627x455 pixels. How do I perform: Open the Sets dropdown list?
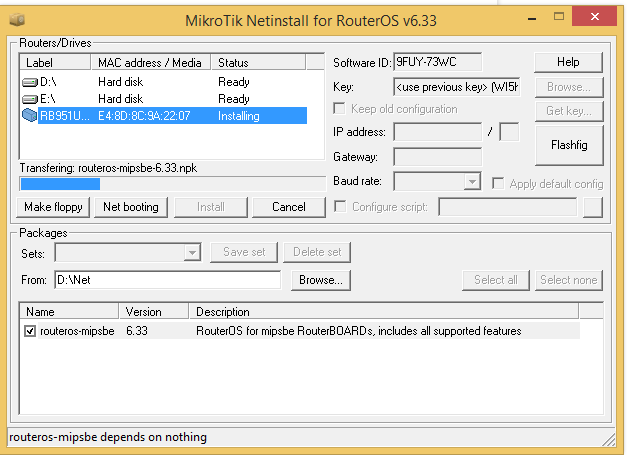192,253
